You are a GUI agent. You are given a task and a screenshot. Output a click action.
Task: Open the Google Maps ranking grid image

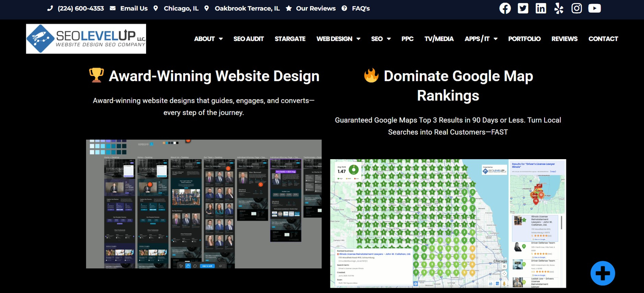[448, 223]
